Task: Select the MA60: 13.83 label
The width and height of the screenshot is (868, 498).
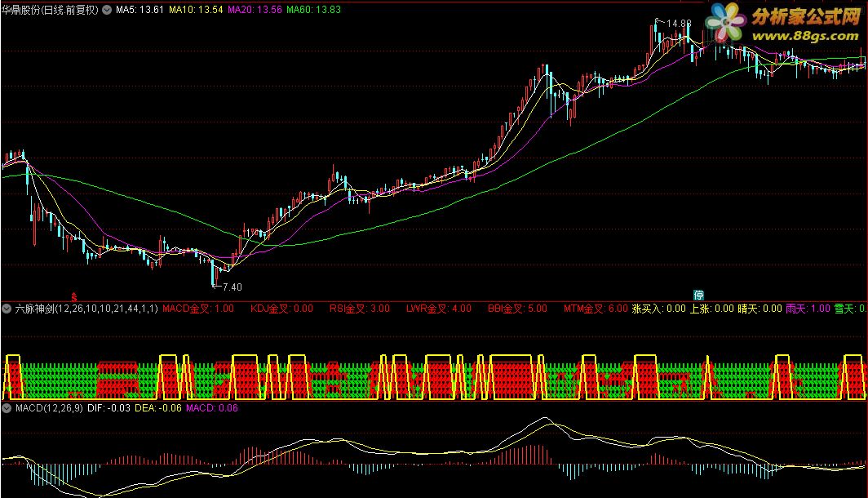Action: click(314, 10)
